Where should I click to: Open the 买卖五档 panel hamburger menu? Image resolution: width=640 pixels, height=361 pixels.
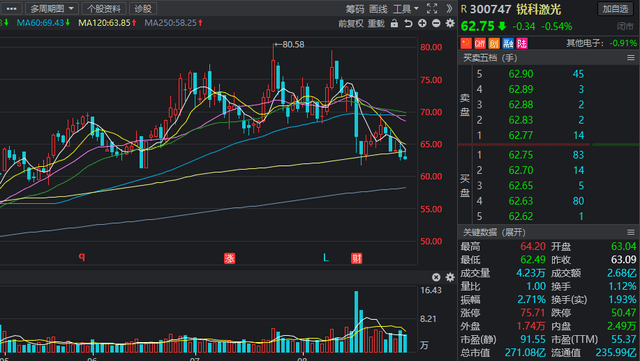(x=631, y=58)
